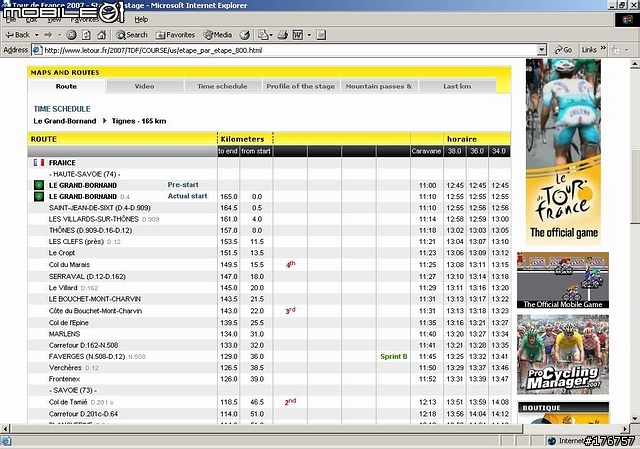Click the Forward arrow button
640x449 pixels.
pyautogui.click(x=48, y=35)
